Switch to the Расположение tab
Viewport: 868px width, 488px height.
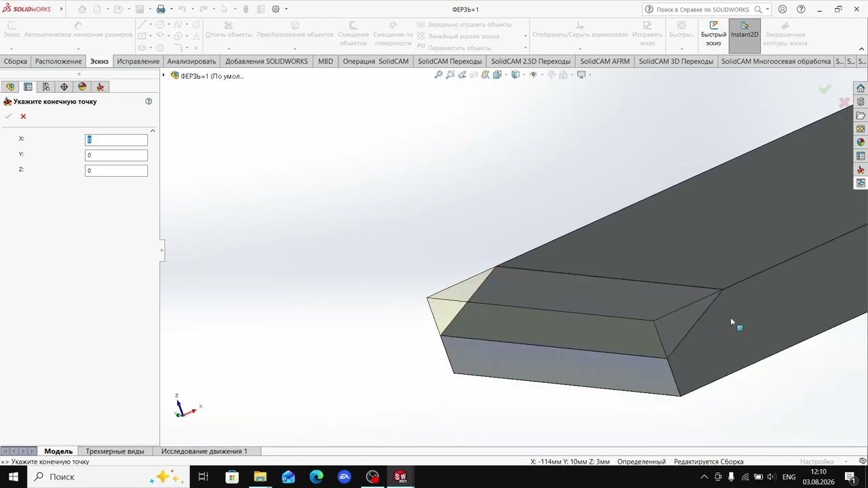coord(58,61)
